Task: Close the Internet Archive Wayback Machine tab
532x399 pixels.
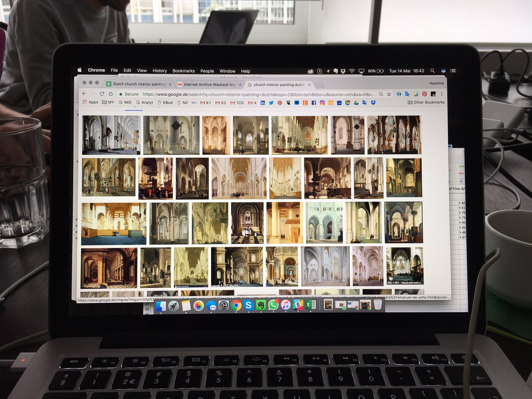Action: (240, 84)
